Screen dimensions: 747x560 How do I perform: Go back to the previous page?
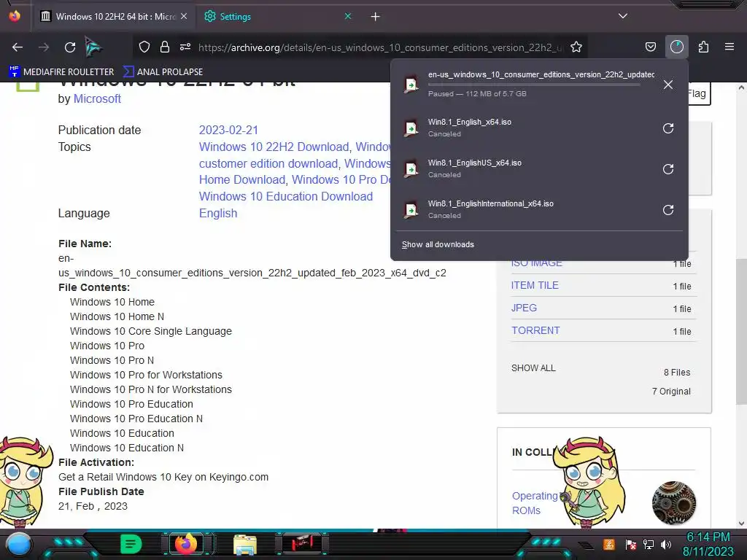tap(18, 47)
